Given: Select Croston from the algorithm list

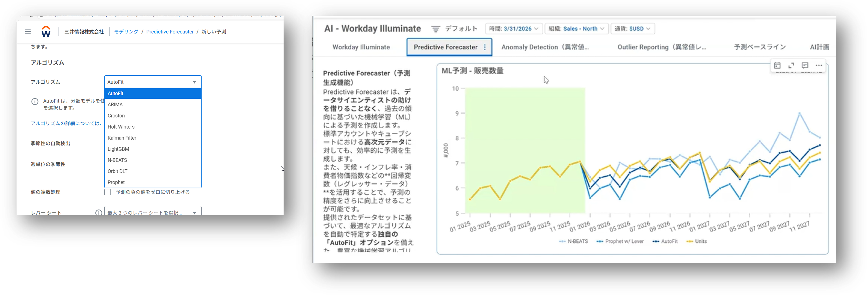Looking at the screenshot, I should (x=153, y=116).
